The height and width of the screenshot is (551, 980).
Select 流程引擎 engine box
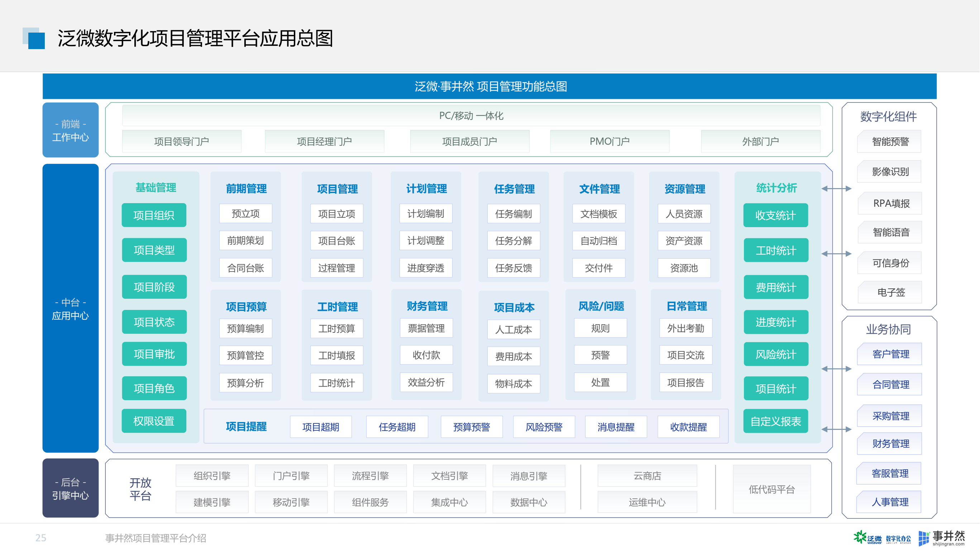coord(370,476)
